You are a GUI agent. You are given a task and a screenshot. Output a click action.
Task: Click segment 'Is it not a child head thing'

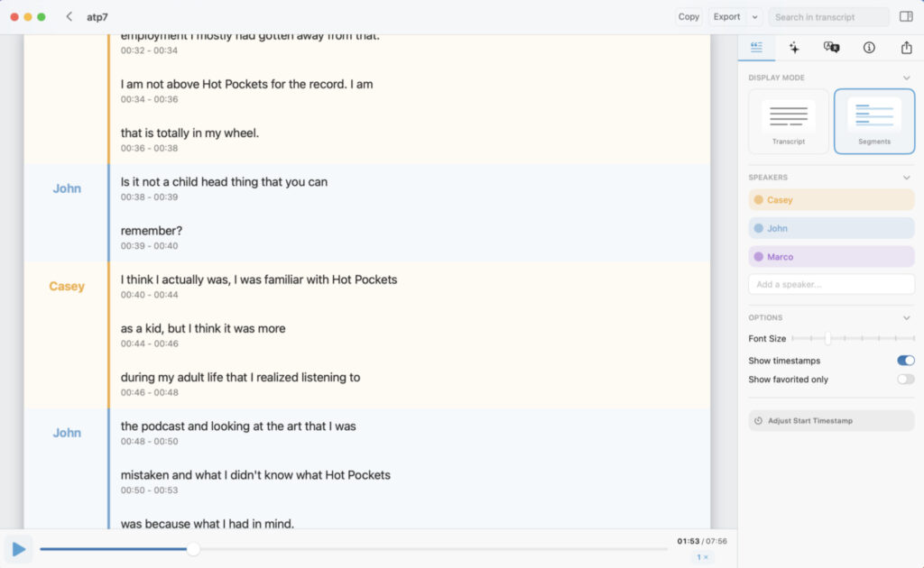click(x=224, y=182)
